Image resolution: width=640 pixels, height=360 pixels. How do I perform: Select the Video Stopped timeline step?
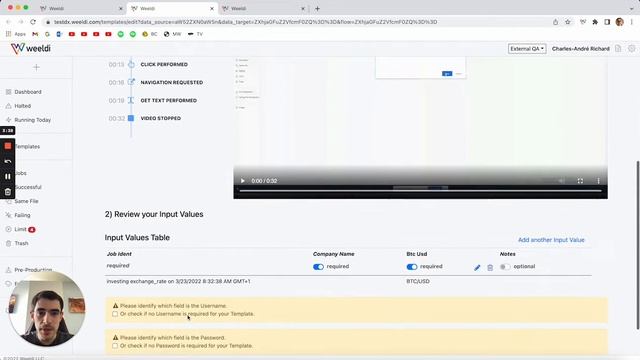[x=160, y=118]
